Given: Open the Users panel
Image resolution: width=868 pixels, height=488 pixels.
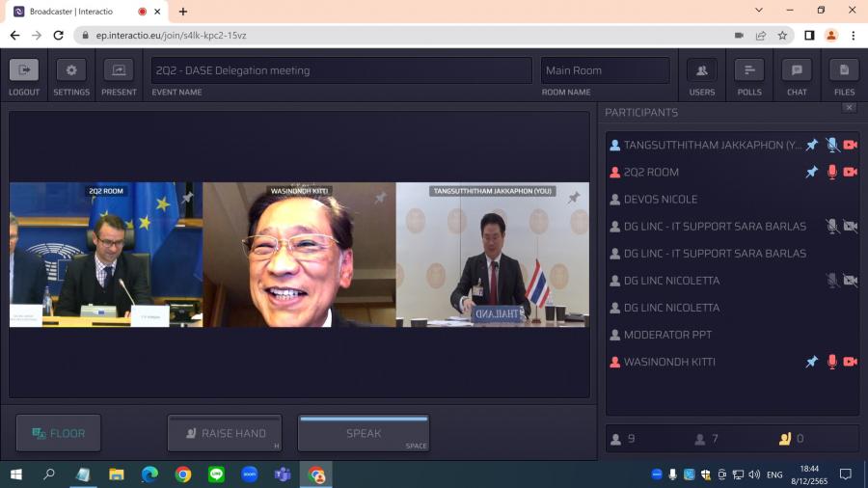Looking at the screenshot, I should (701, 70).
